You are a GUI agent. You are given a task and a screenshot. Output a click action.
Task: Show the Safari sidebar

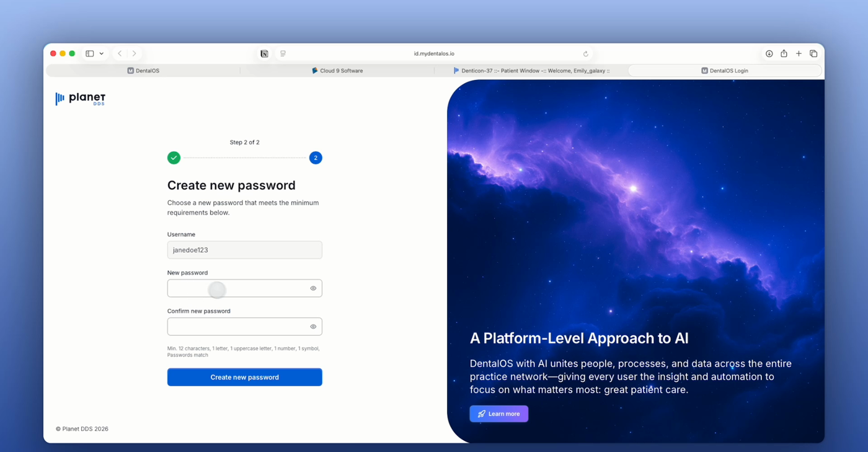point(90,54)
